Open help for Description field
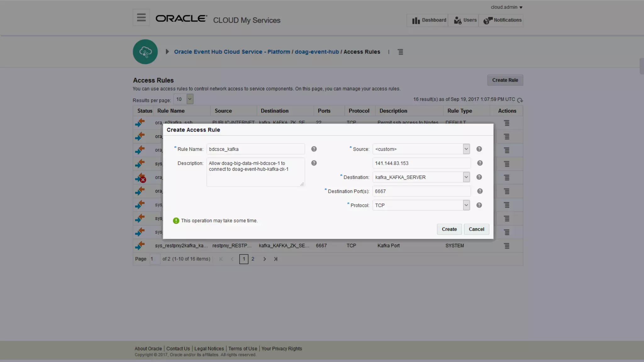644x362 pixels. (x=314, y=163)
